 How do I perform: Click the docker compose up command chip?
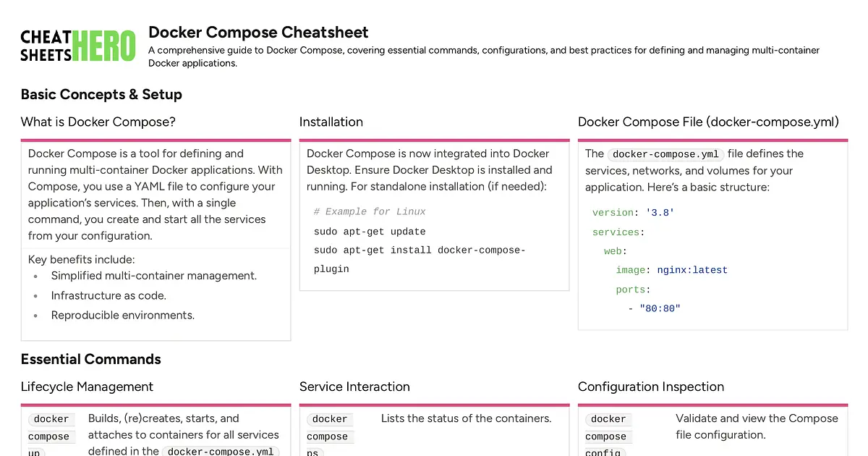(x=51, y=434)
